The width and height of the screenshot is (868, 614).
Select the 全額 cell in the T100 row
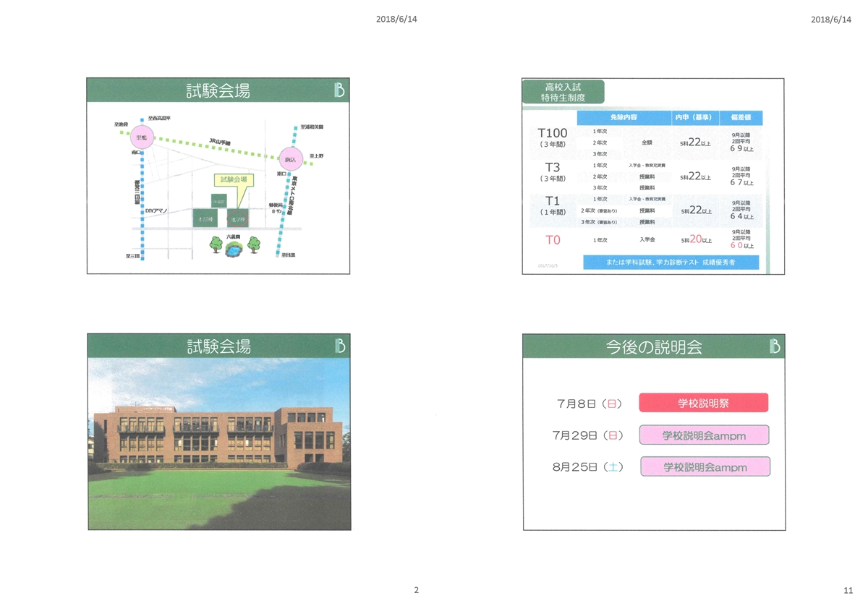[647, 142]
